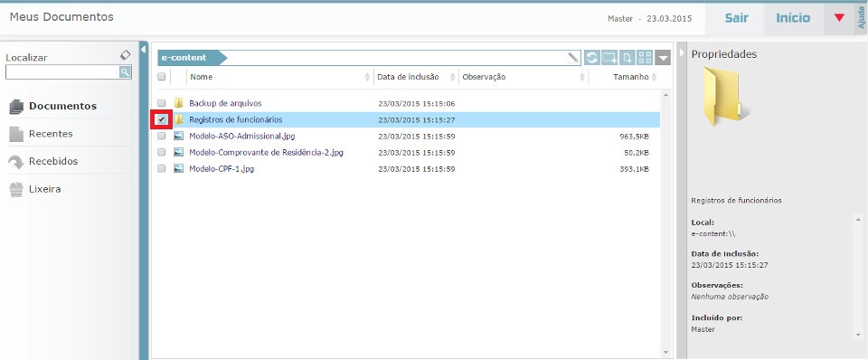Uncheck the Registros de funcionários checkbox
The height and width of the screenshot is (360, 868).
click(x=161, y=119)
